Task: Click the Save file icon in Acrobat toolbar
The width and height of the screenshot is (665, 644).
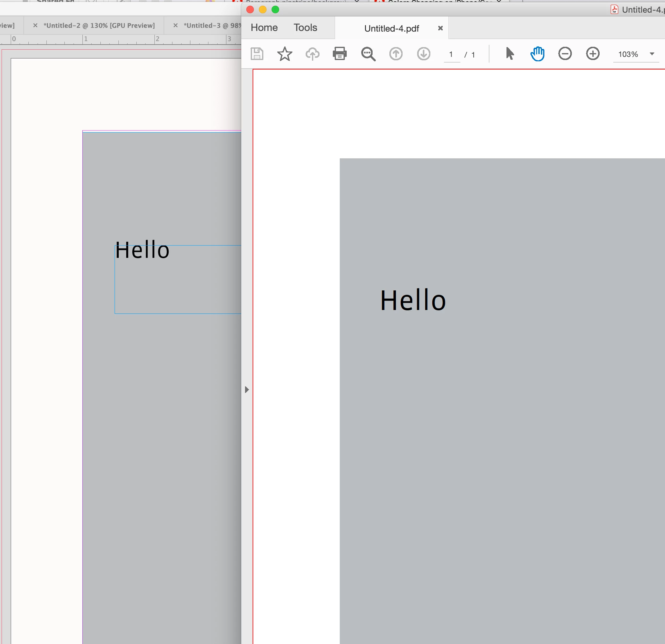Action: coord(257,54)
